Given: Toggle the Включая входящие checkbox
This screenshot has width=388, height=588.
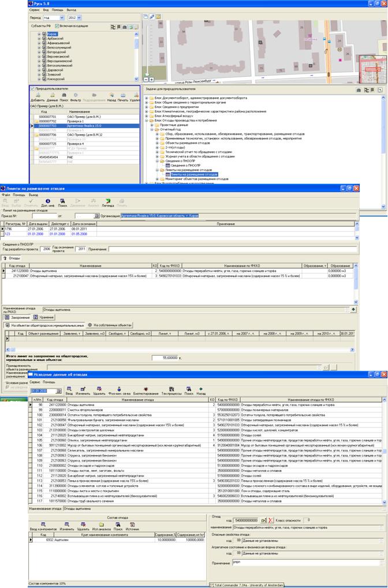Looking at the screenshot, I should tap(57, 26).
